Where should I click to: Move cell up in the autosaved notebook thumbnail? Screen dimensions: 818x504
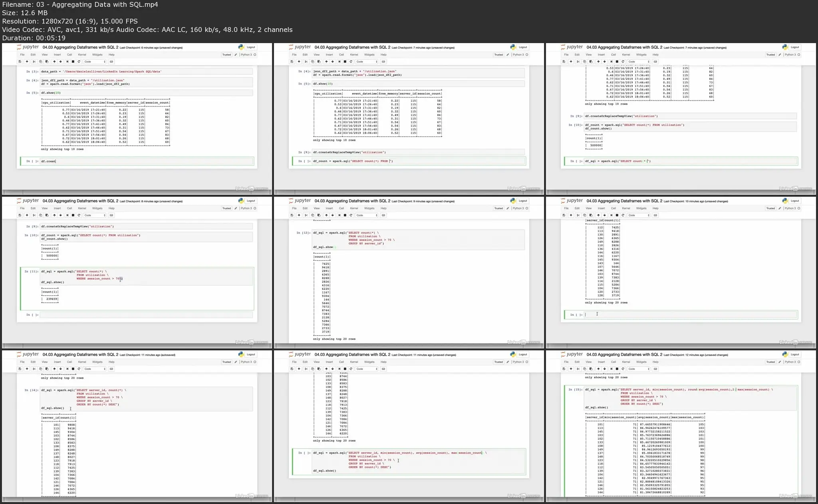coord(54,369)
